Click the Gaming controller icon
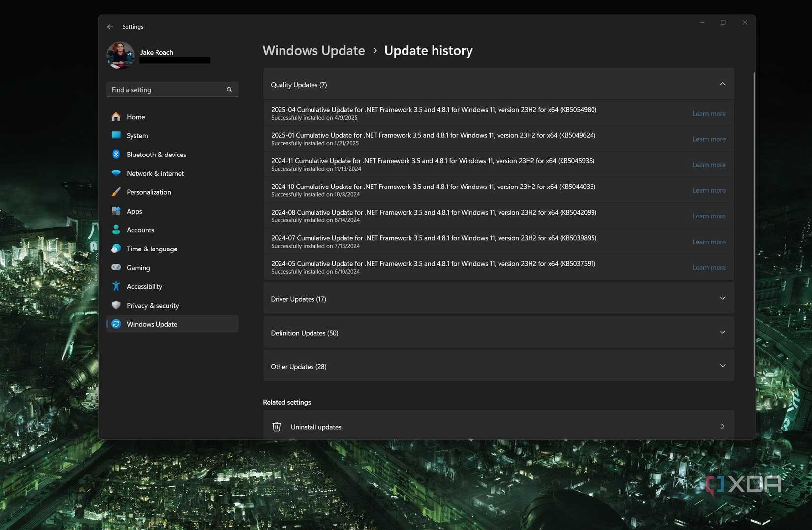 (x=116, y=267)
